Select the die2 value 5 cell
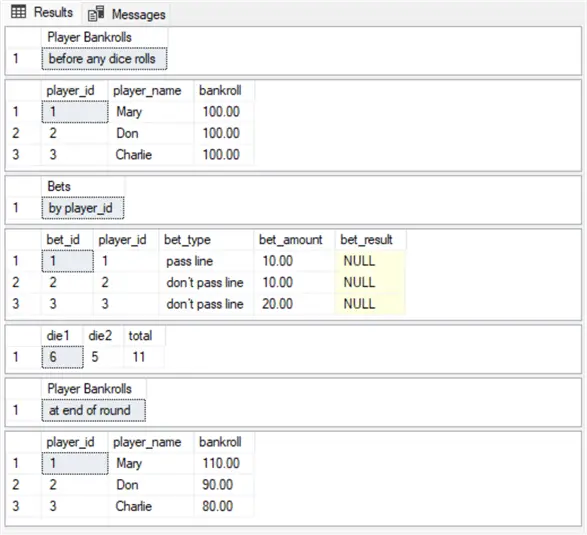 [x=104, y=357]
